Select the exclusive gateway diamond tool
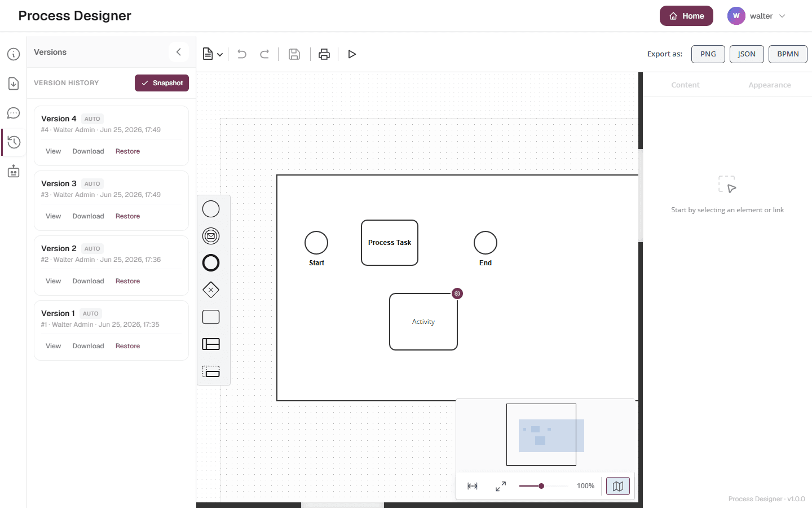Screen dimensions: 812x508 click(211, 290)
